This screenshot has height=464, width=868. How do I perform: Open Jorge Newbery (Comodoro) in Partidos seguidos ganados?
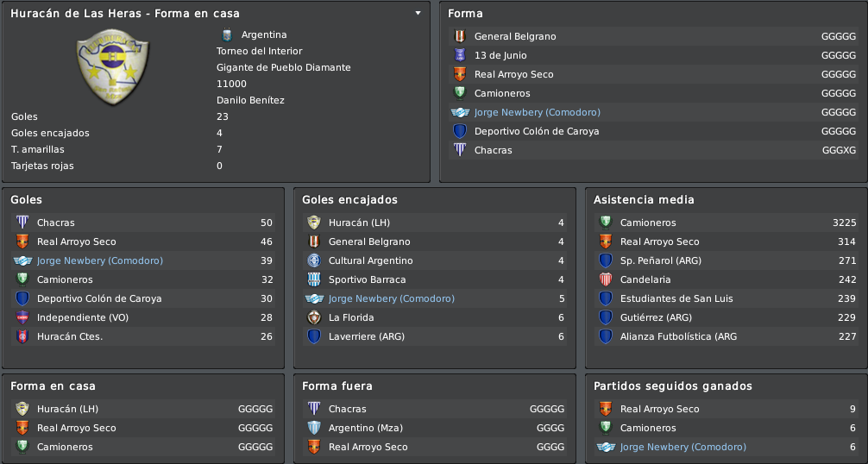[x=683, y=447]
